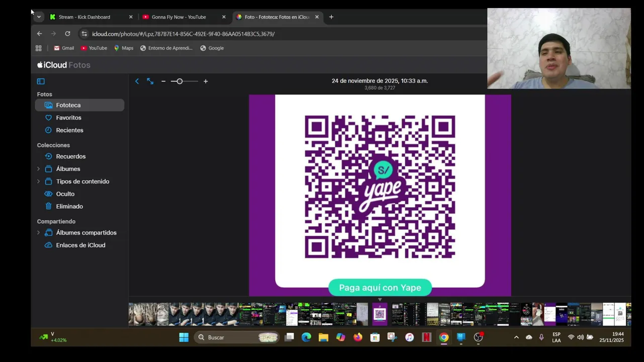Toggle the iCloud Photos sidebar icon
Screen dimensions: 644x362
[41, 81]
